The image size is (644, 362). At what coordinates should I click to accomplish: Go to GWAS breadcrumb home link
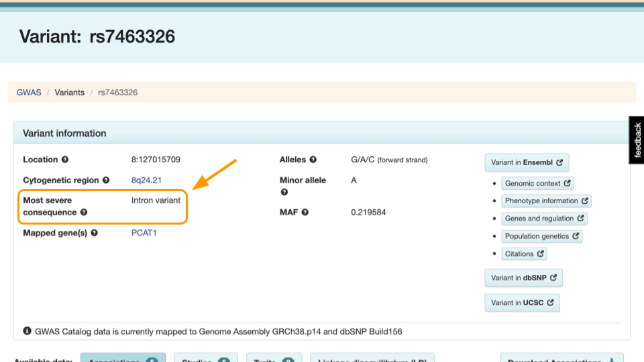pos(29,93)
